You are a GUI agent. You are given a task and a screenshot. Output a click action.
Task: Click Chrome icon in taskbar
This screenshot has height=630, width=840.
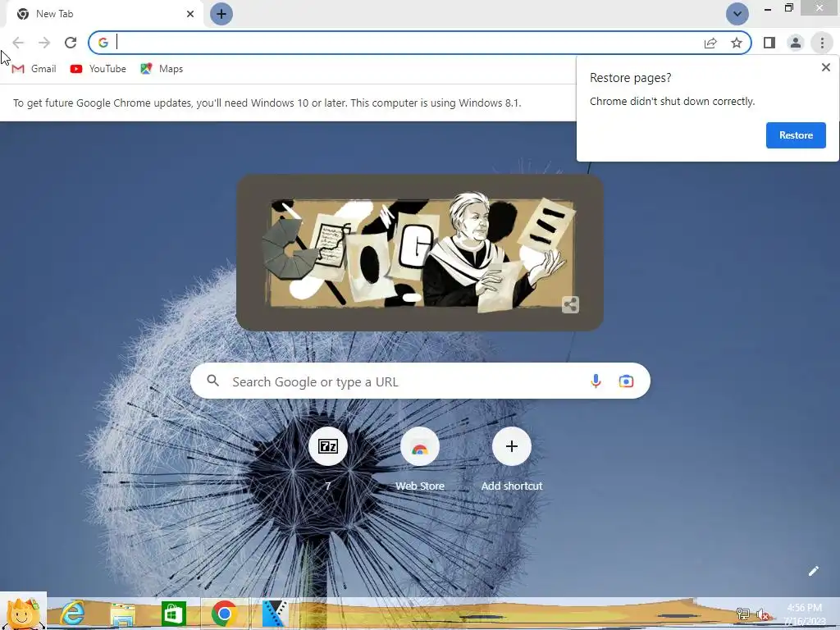point(225,614)
